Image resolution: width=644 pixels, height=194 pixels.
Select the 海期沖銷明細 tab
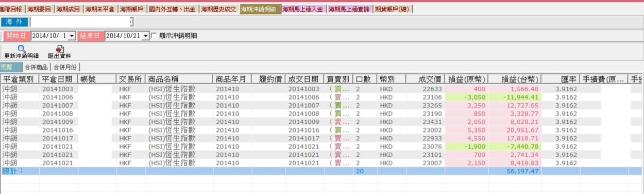tap(260, 9)
